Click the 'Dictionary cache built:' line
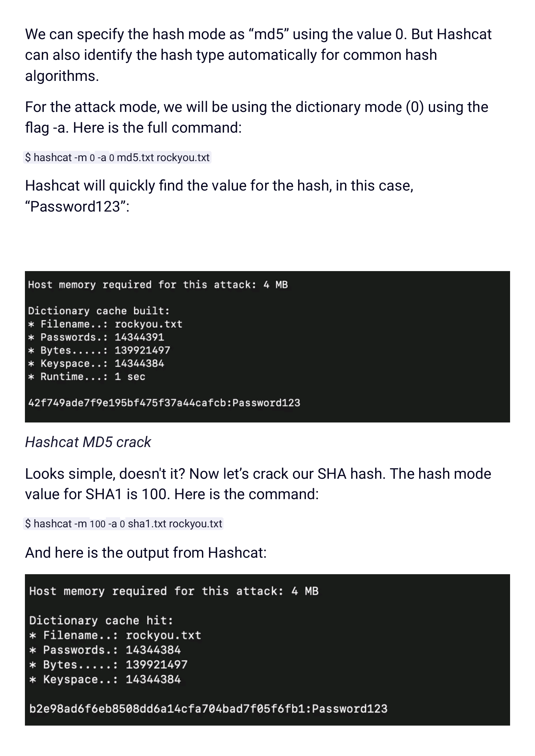This screenshot has height=756, width=535. (99, 311)
